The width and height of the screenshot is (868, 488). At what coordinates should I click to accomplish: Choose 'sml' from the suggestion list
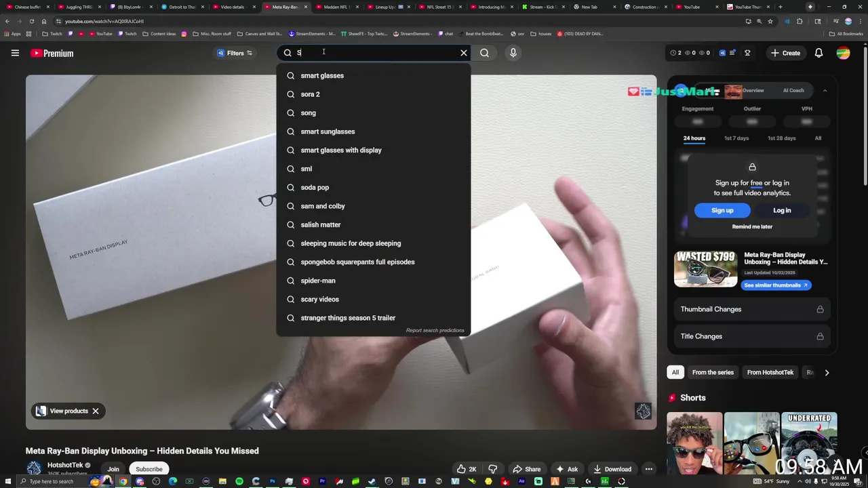(x=373, y=169)
